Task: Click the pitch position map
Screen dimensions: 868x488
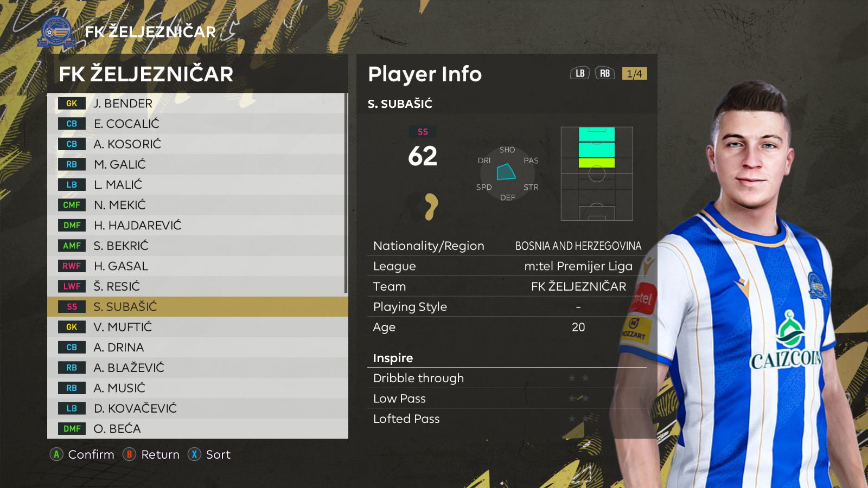Action: point(597,174)
